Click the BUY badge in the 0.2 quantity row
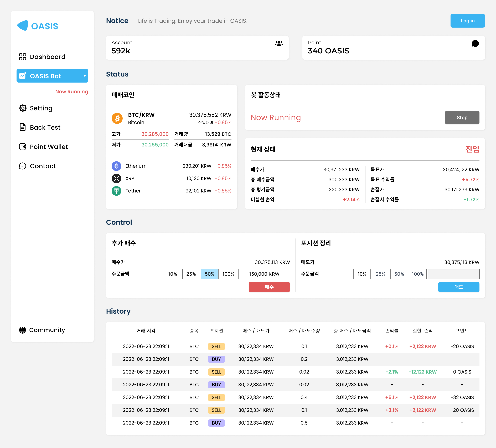The image size is (496, 448). pyautogui.click(x=216, y=359)
